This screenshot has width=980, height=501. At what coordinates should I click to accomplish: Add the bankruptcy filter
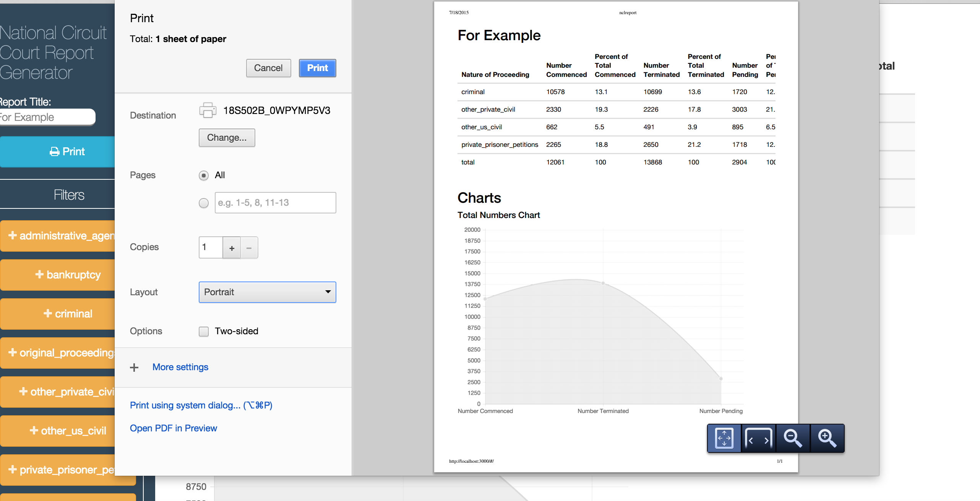pyautogui.click(x=68, y=275)
